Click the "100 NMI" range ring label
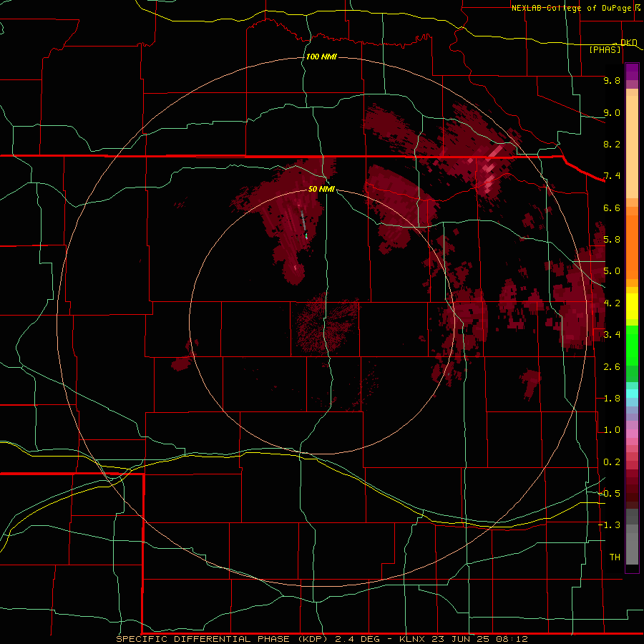The image size is (644, 644). point(321,57)
